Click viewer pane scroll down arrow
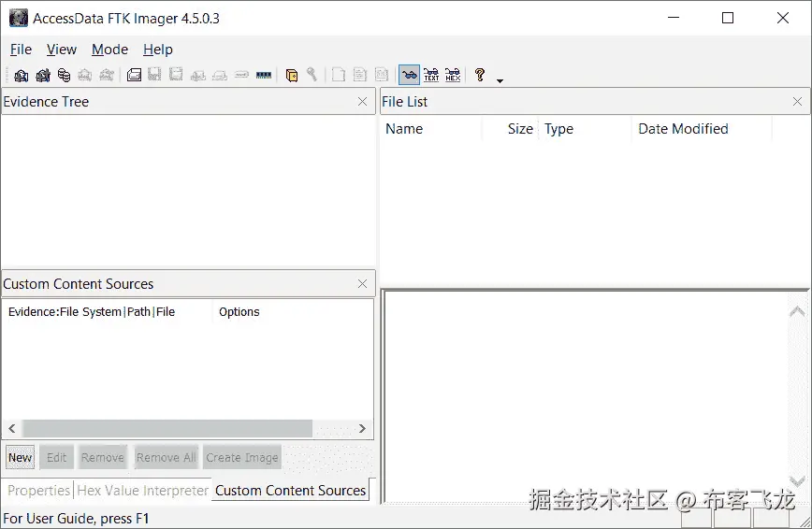Image resolution: width=812 pixels, height=529 pixels. 797,482
